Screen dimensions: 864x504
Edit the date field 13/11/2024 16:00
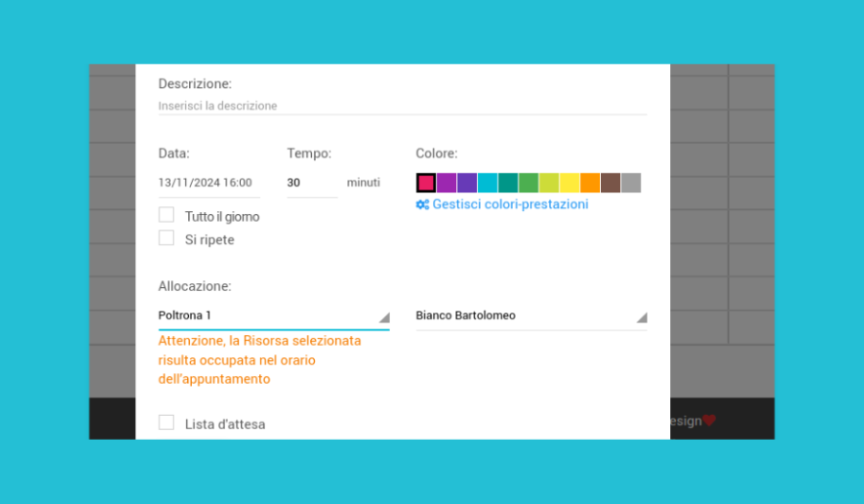pos(209,182)
